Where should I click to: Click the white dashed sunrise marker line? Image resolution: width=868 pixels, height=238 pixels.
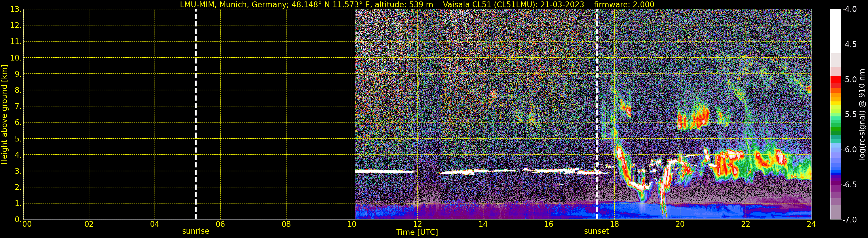tap(196, 114)
